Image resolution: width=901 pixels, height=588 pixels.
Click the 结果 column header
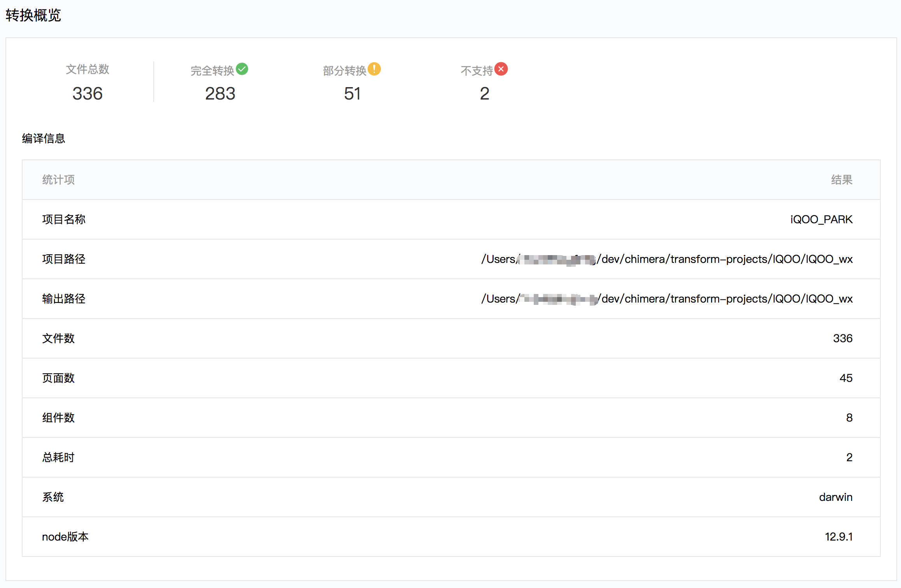(x=841, y=180)
